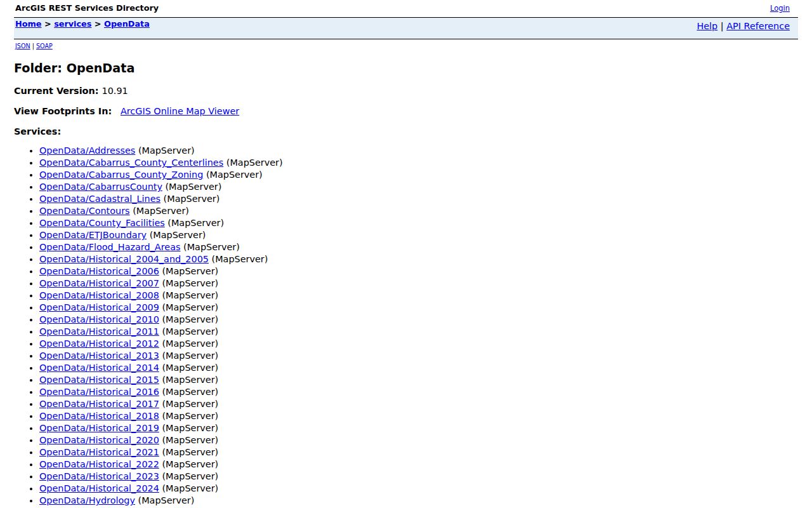Open the OpenData/Contours service
The height and width of the screenshot is (508, 812).
84,211
